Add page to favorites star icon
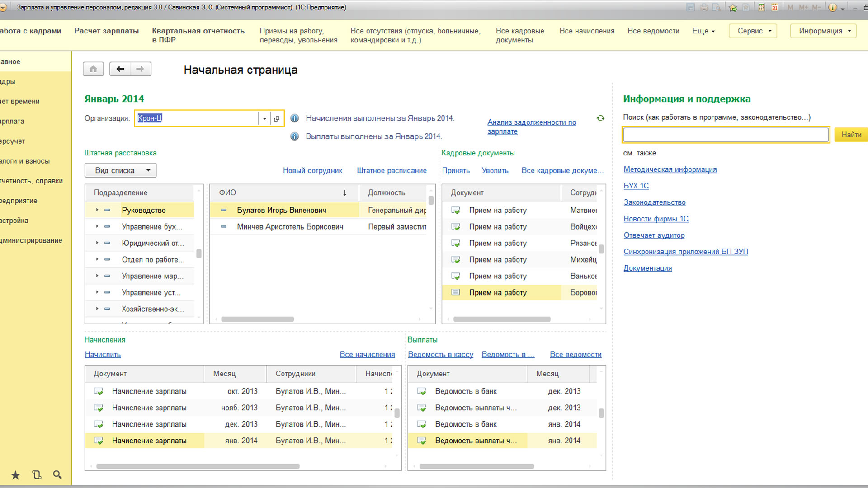Viewport: 868px width, 488px height. point(733,7)
